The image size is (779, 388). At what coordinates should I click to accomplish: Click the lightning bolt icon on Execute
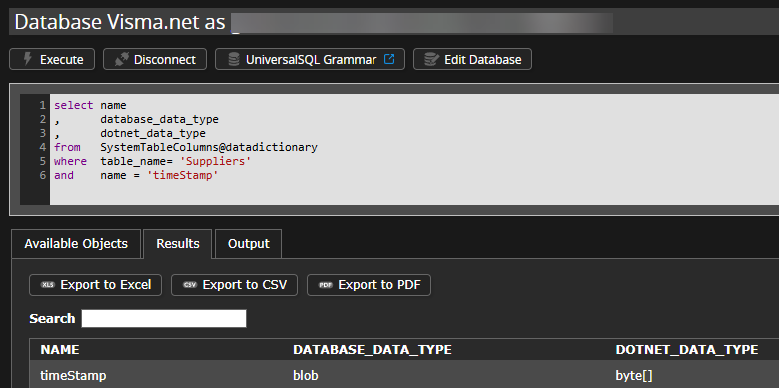[28, 60]
